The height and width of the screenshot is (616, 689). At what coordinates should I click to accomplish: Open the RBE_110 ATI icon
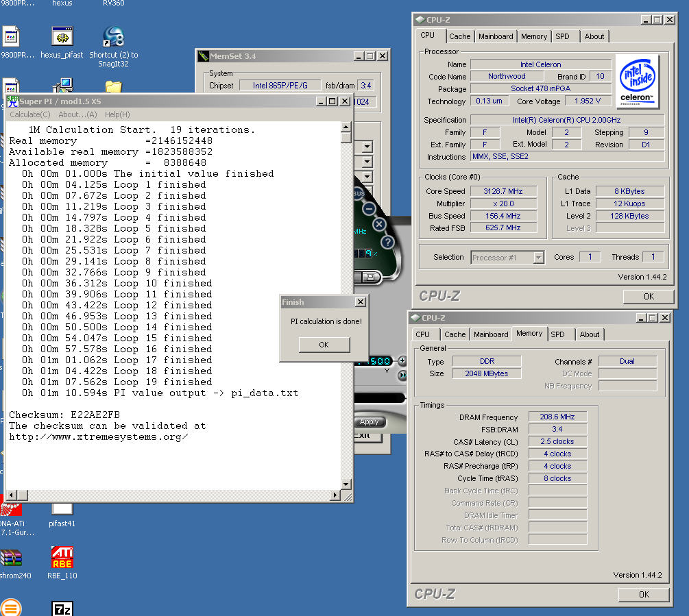click(62, 557)
